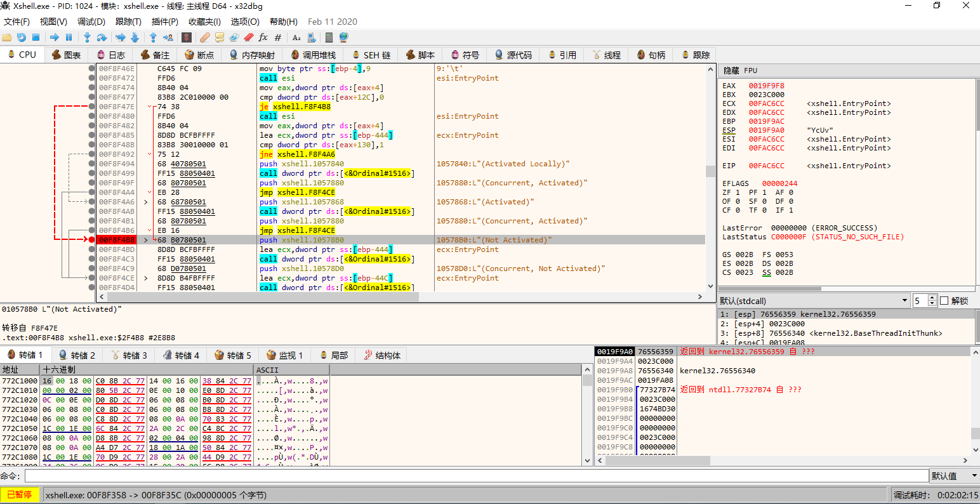The image size is (980, 504).
Task: Switch to the 断点 tab
Action: pos(199,55)
